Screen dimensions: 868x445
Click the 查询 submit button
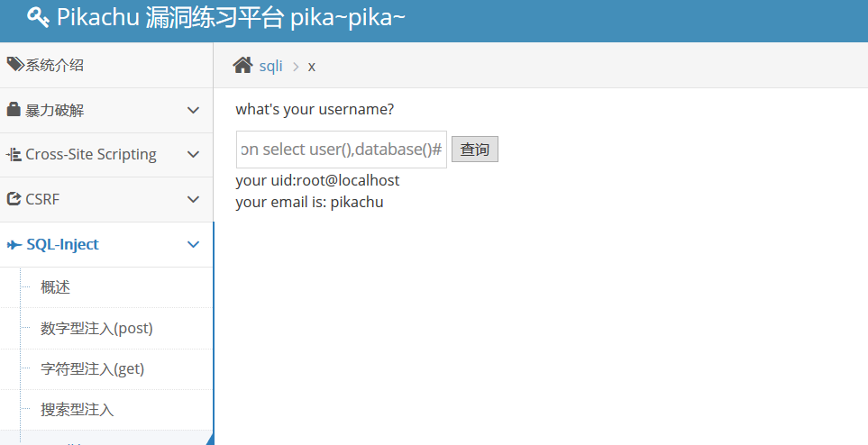tap(475, 150)
